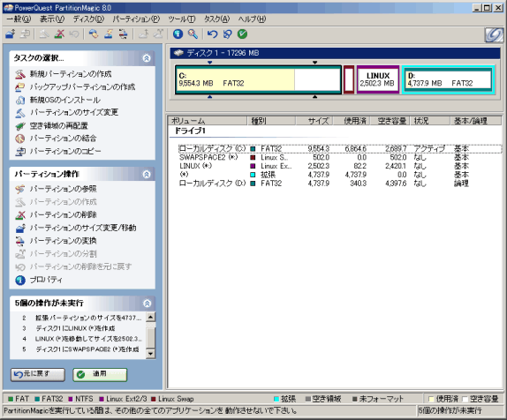Click the magnifier check toolbar icon

click(x=193, y=34)
